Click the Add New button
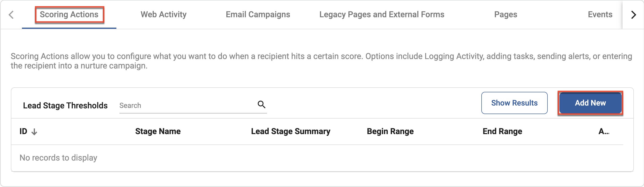Viewport: 644px width, 187px height. coord(590,103)
